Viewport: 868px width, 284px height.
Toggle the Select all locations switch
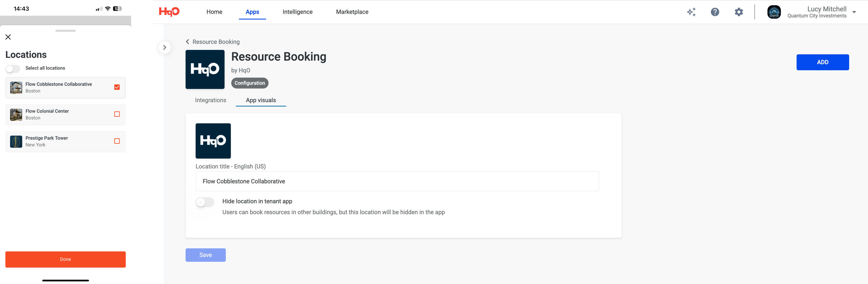pos(13,68)
